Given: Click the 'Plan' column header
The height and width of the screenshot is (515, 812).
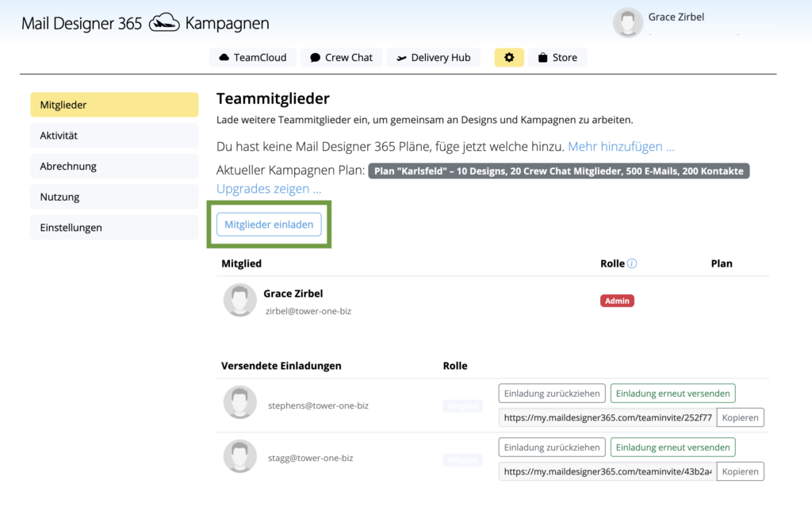Looking at the screenshot, I should click(722, 263).
